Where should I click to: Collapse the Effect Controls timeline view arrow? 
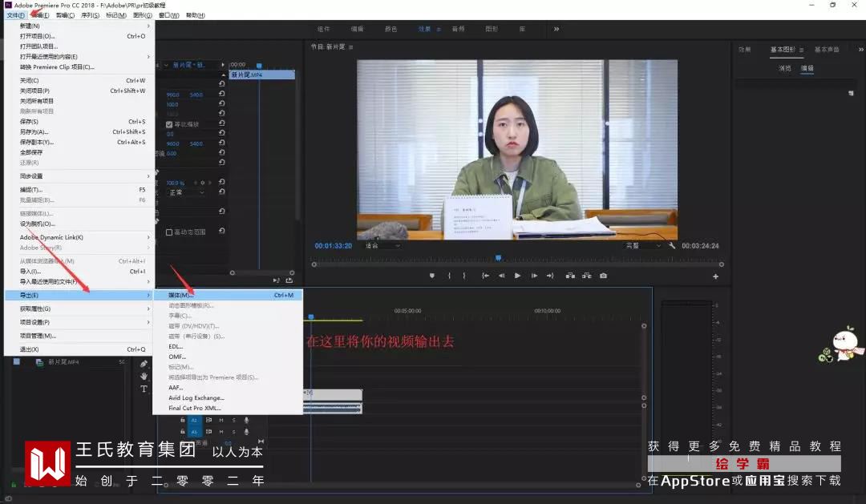pyautogui.click(x=223, y=65)
